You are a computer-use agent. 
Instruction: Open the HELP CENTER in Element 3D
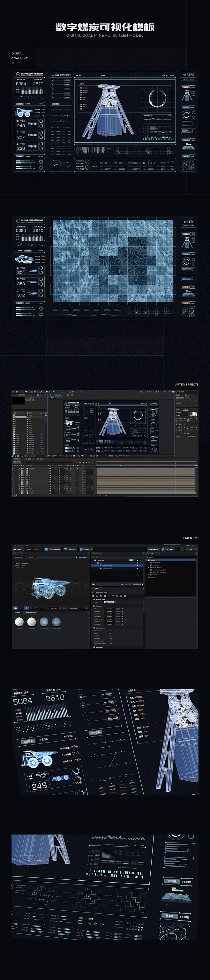[x=153, y=549]
